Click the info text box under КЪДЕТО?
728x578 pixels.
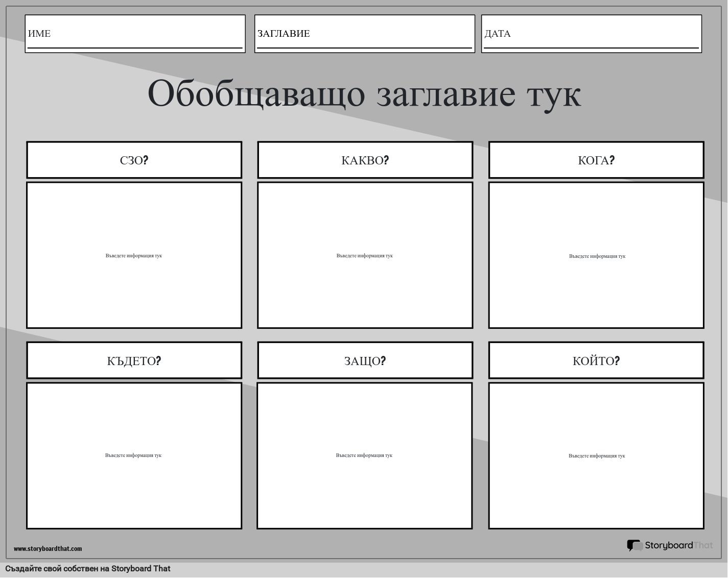pyautogui.click(x=134, y=455)
